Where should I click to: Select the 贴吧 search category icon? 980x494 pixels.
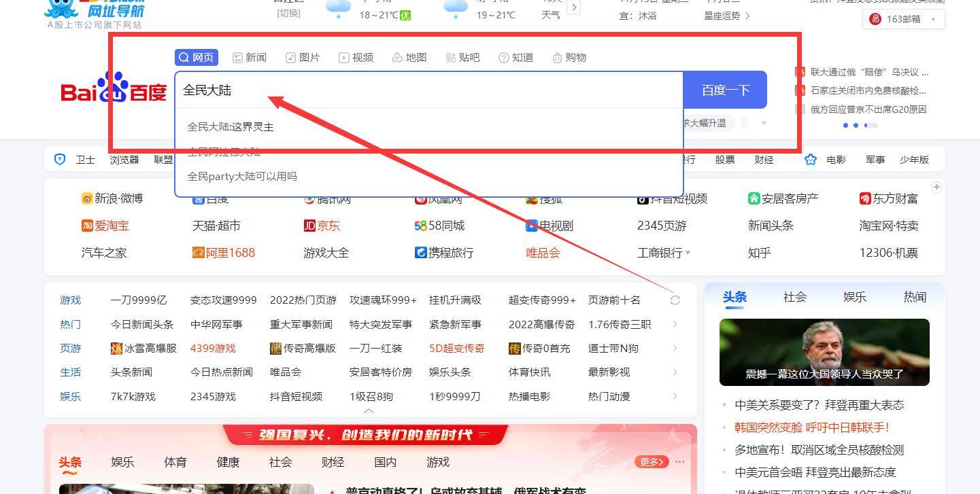451,58
